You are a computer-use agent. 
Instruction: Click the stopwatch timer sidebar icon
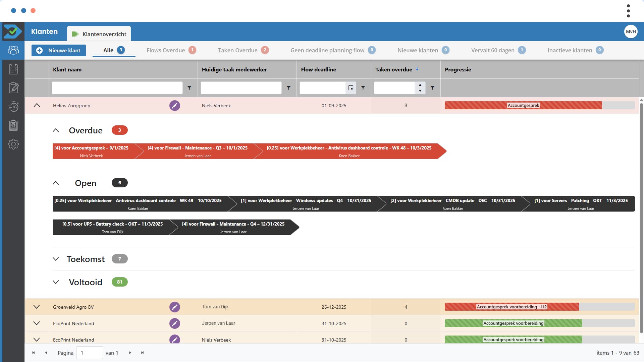[13, 107]
